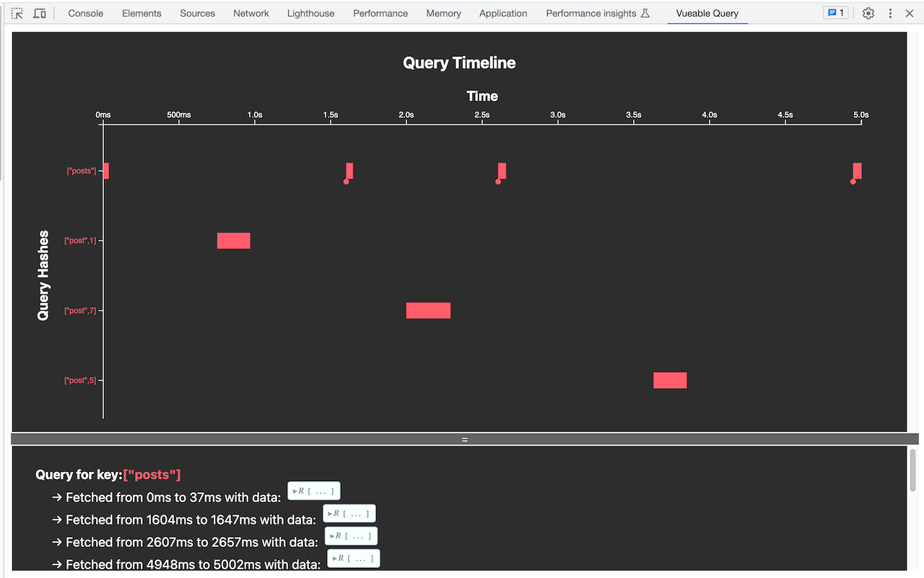Screen dimensions: 924x578
Task: Expand data for the 0ms to 37ms fetch
Action: click(x=314, y=491)
